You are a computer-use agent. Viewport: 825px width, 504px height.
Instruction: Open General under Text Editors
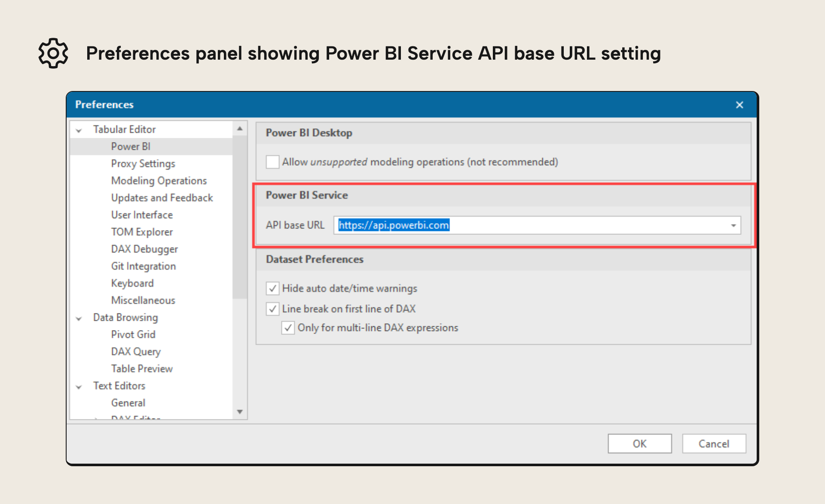click(128, 403)
